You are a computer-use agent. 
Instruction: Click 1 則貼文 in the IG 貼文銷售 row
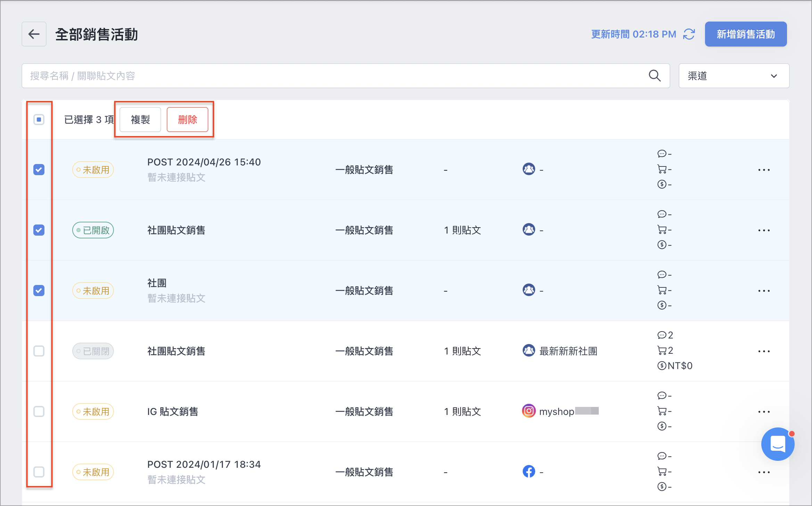[462, 411]
